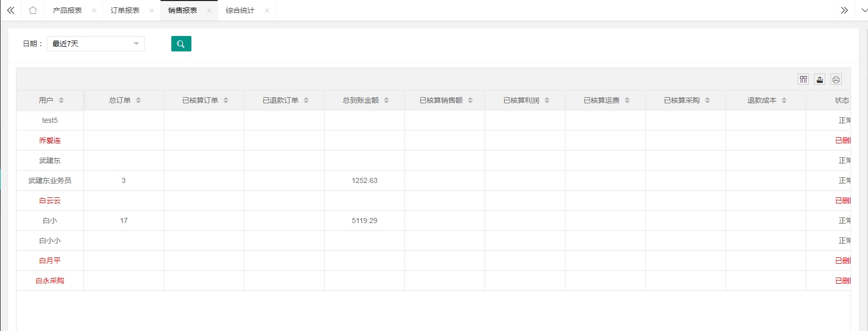
Task: Close the 产品报表 tab
Action: 94,10
